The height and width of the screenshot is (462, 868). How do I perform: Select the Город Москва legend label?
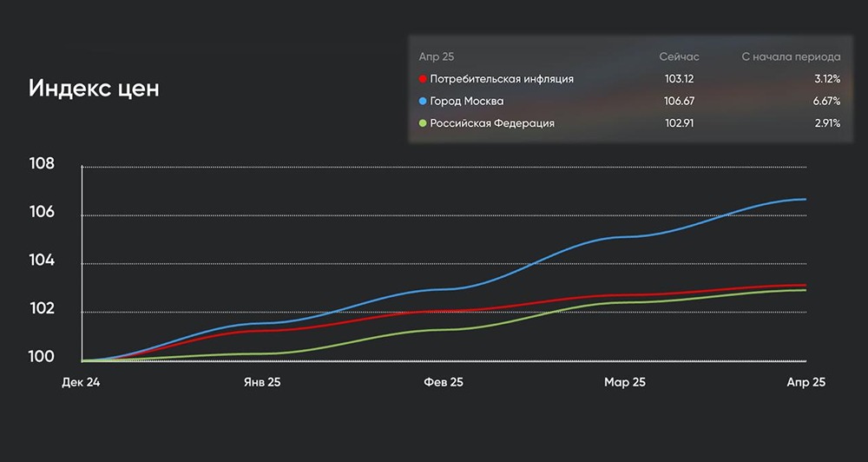tap(467, 102)
